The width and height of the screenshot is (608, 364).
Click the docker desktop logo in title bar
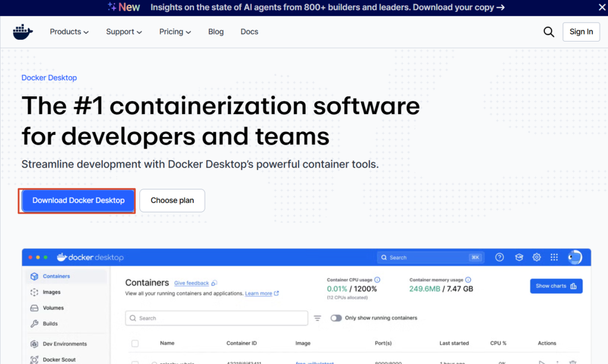pyautogui.click(x=90, y=257)
